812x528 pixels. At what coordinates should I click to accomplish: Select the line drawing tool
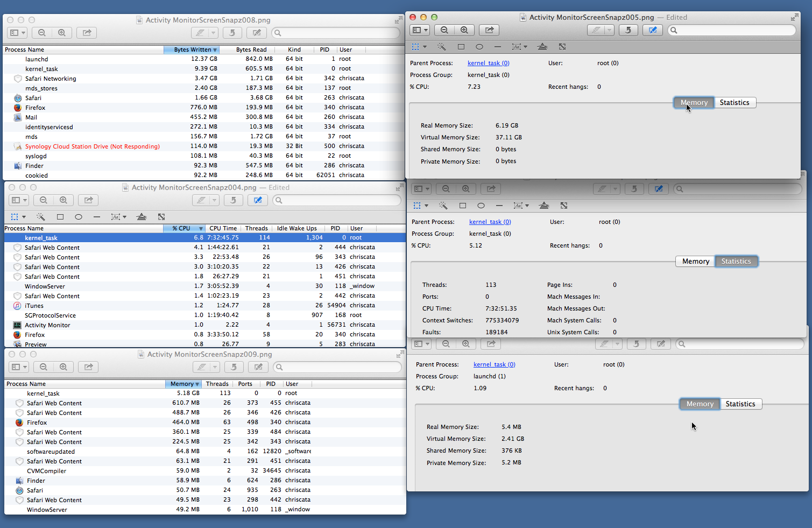tap(499, 47)
